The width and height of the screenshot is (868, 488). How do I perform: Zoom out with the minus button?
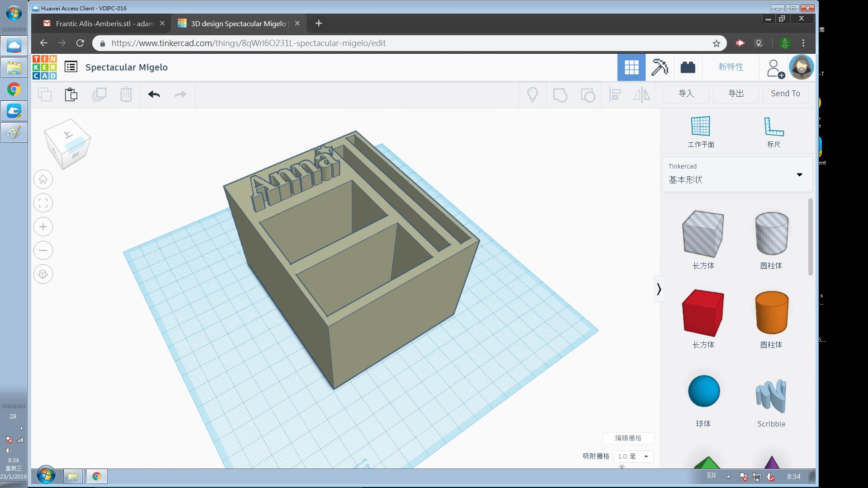[x=43, y=250]
